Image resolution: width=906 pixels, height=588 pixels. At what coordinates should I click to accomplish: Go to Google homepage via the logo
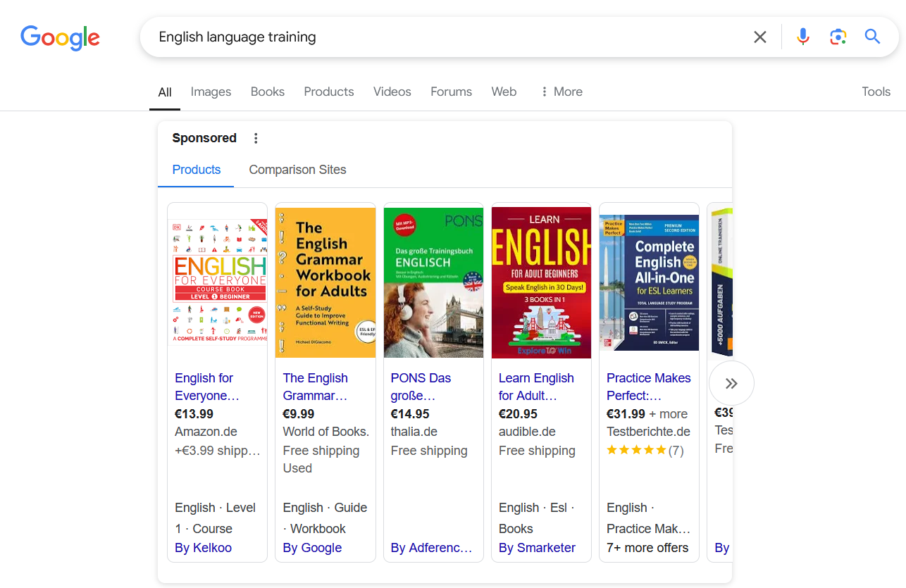[60, 38]
